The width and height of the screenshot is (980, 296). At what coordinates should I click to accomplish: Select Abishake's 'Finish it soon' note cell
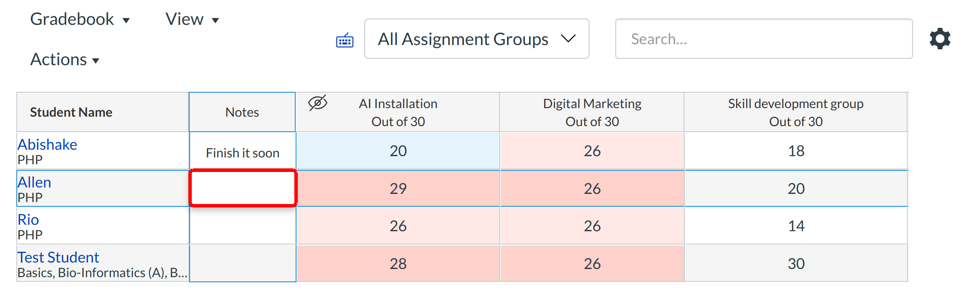pos(243,152)
